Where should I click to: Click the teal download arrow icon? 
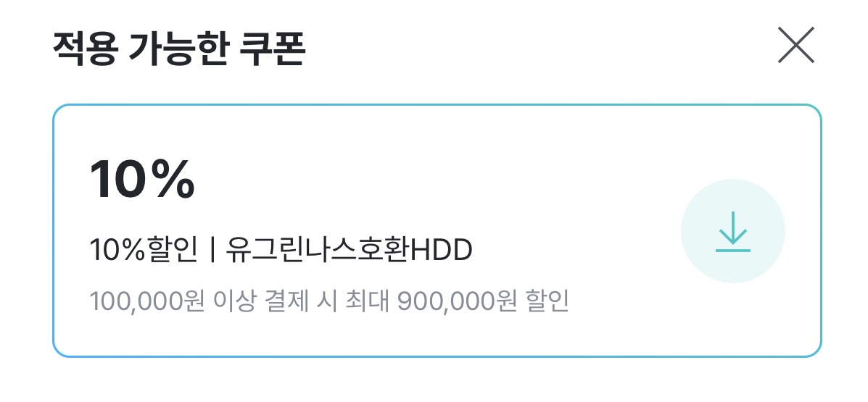tap(732, 231)
